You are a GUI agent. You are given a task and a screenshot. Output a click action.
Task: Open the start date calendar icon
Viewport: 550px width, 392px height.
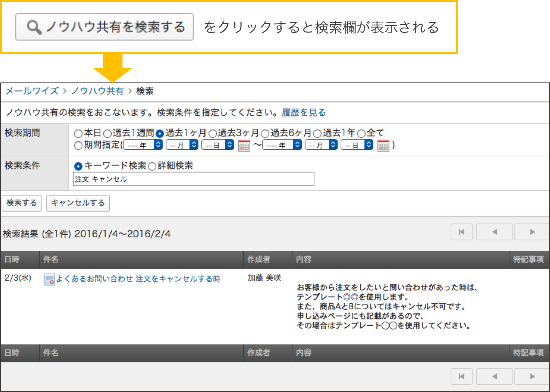pos(244,145)
